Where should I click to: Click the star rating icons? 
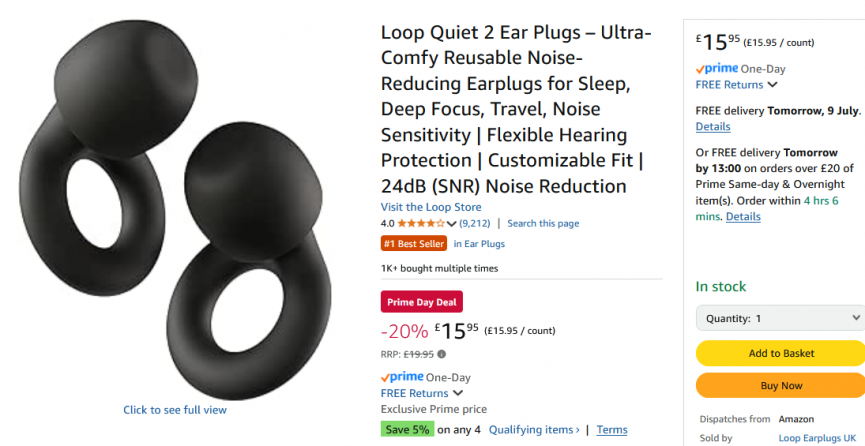(420, 224)
